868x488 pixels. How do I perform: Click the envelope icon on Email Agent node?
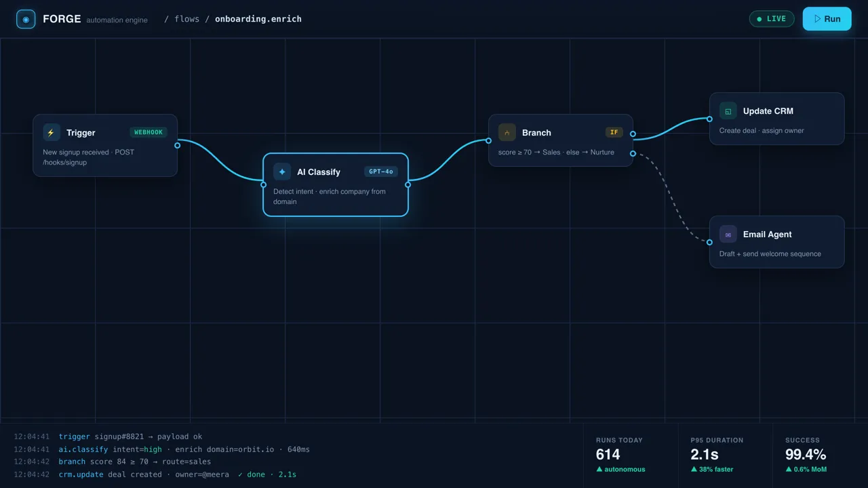coord(728,235)
